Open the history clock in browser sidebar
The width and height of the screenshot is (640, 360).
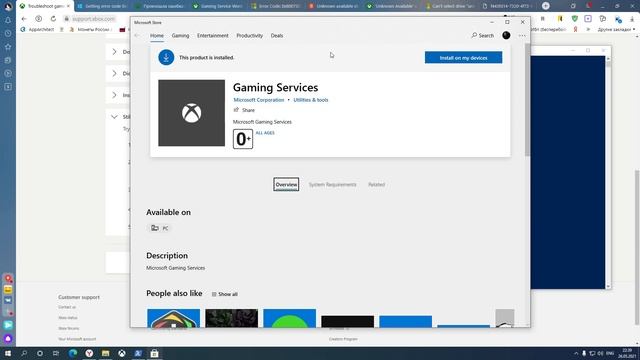pyautogui.click(x=8, y=33)
